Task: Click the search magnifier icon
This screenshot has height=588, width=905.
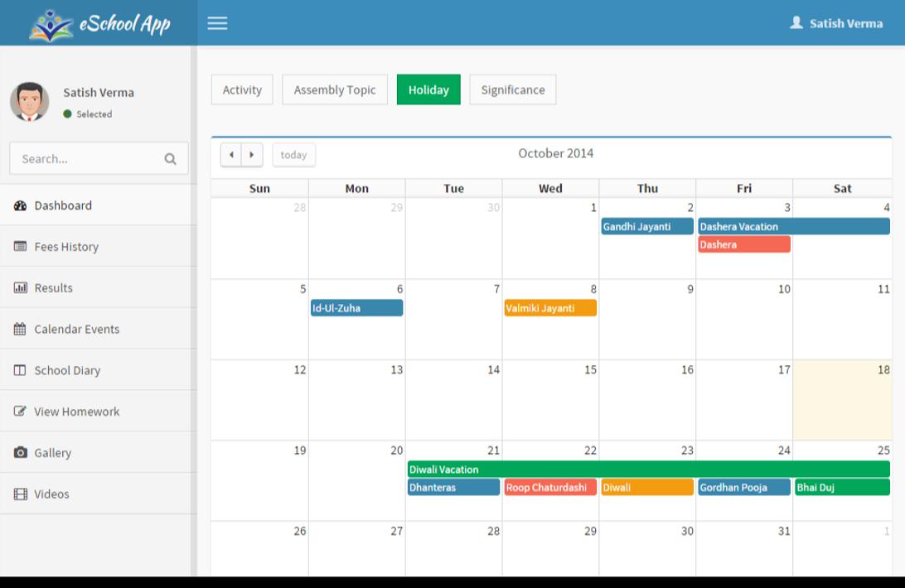Action: click(170, 159)
